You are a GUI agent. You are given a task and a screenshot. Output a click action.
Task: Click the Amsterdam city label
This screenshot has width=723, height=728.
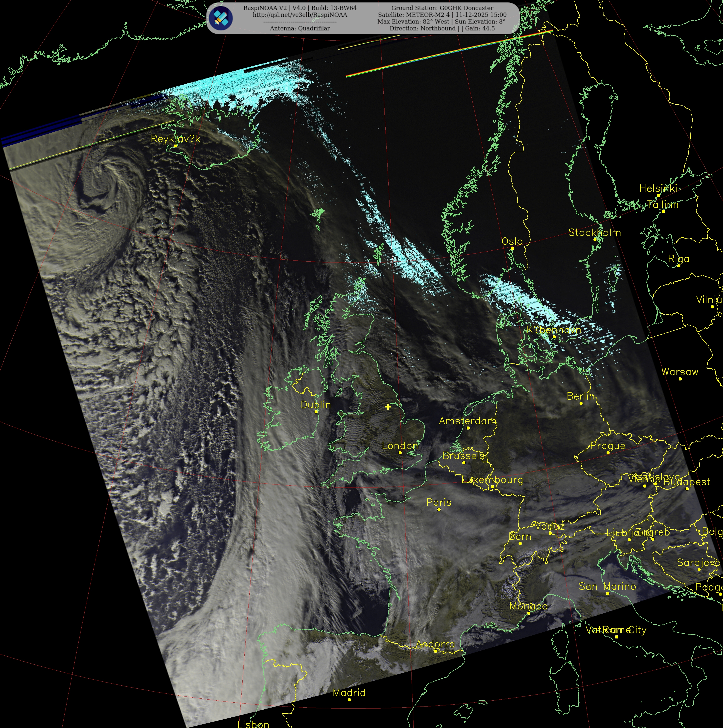(x=467, y=421)
